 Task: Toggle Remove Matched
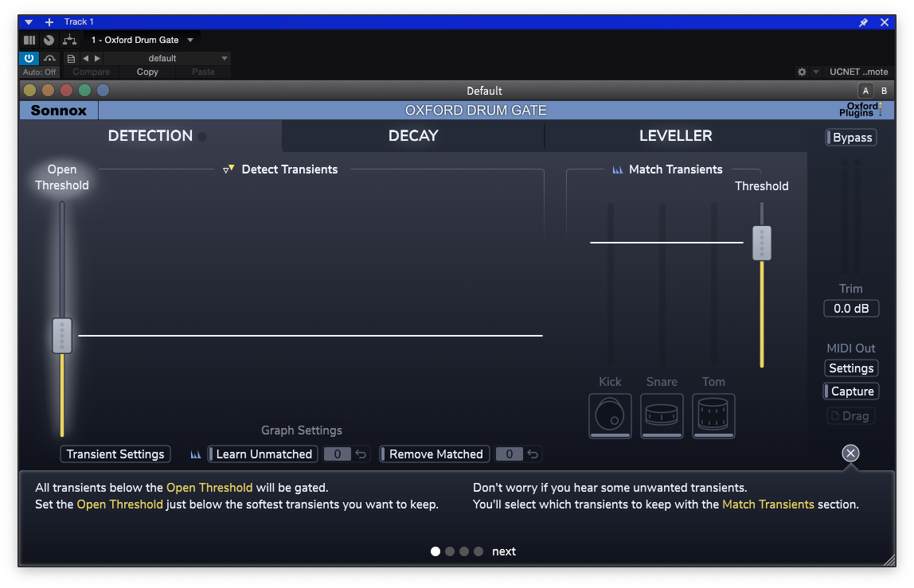(x=435, y=454)
